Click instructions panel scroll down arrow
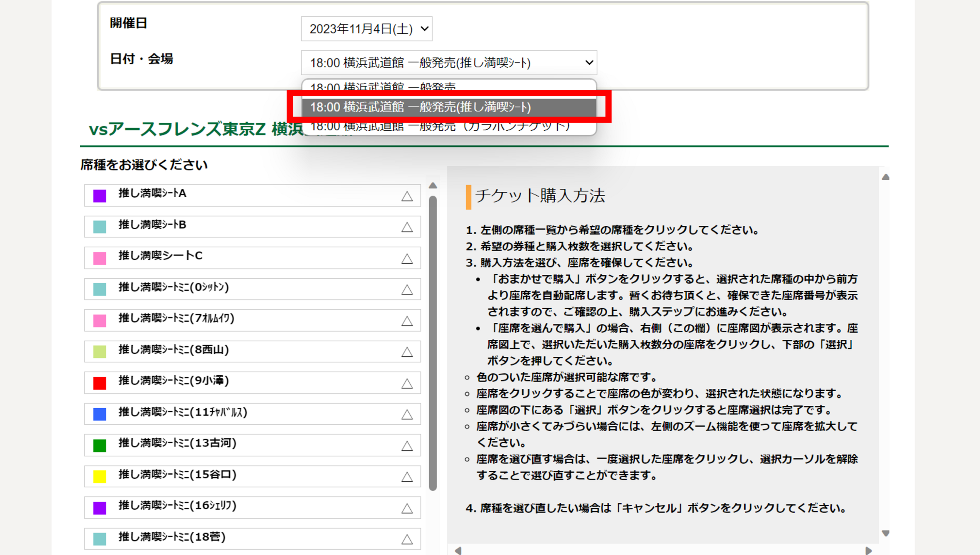 (886, 533)
